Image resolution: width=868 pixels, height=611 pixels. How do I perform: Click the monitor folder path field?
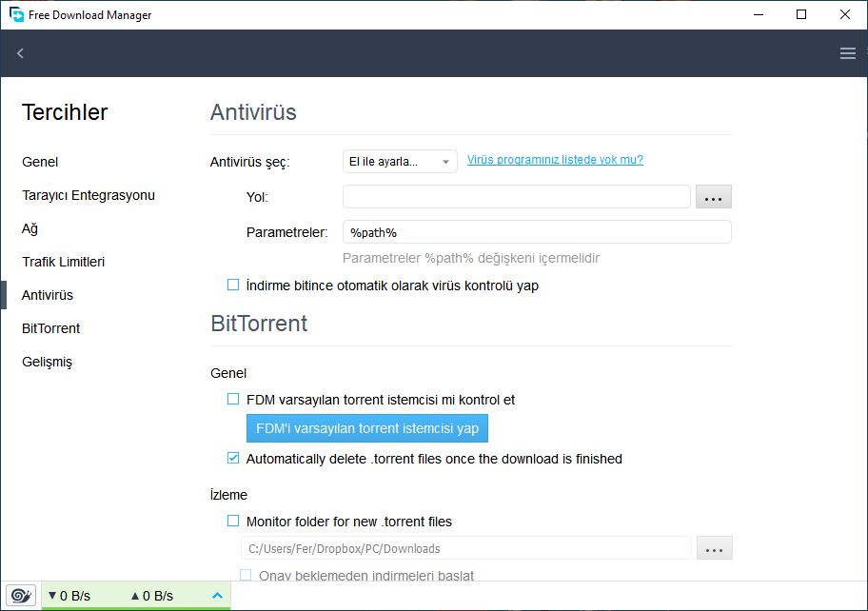466,548
